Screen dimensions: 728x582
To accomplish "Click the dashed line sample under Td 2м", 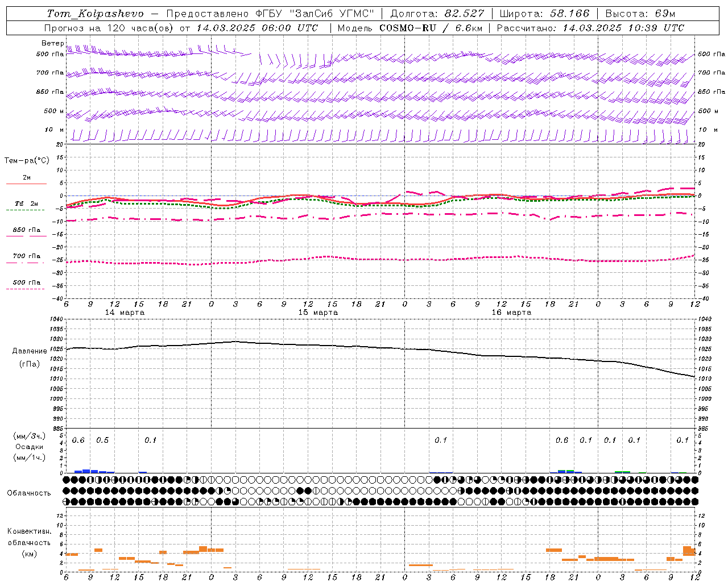I will pos(25,210).
